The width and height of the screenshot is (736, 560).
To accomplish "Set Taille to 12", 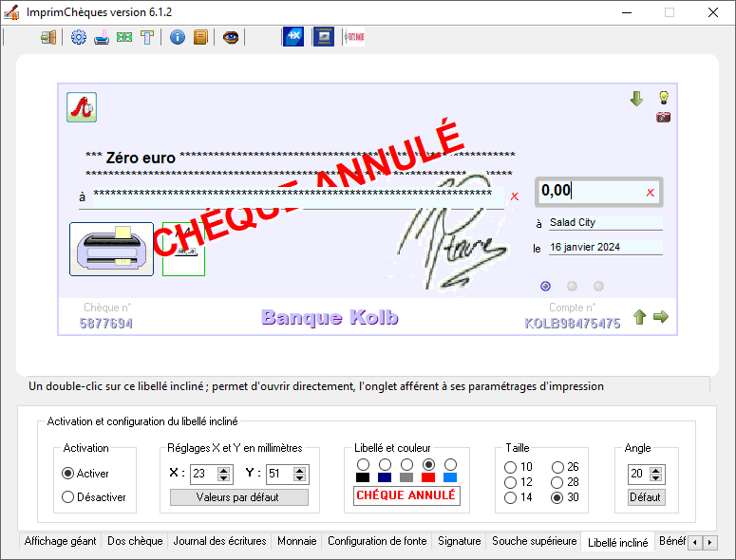I will click(510, 482).
